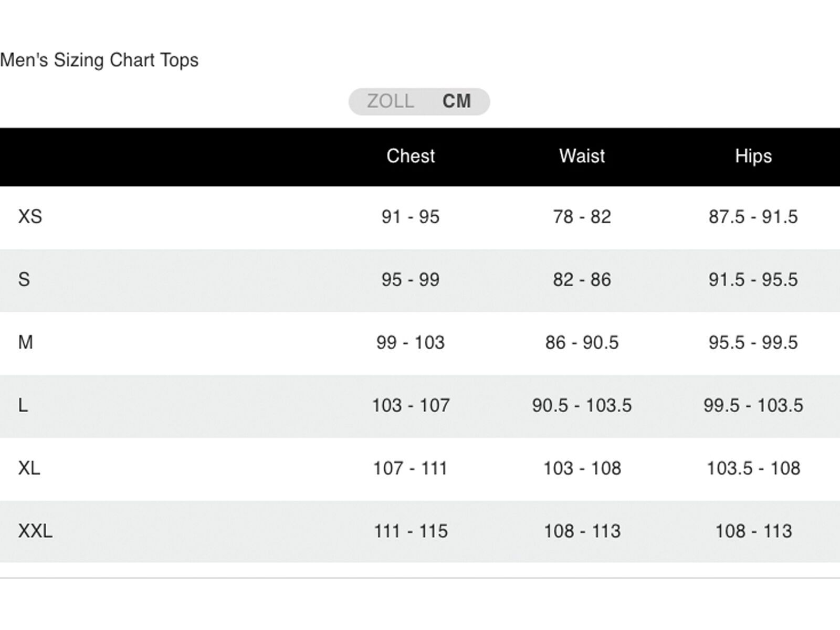This screenshot has width=840, height=630.
Task: Click the Waist column header
Action: [582, 156]
